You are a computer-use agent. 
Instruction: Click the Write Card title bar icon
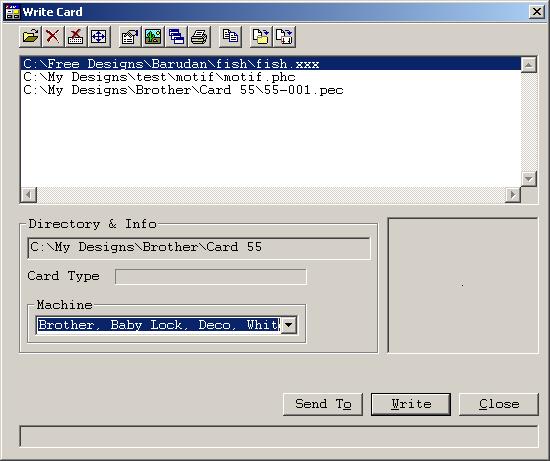point(13,12)
